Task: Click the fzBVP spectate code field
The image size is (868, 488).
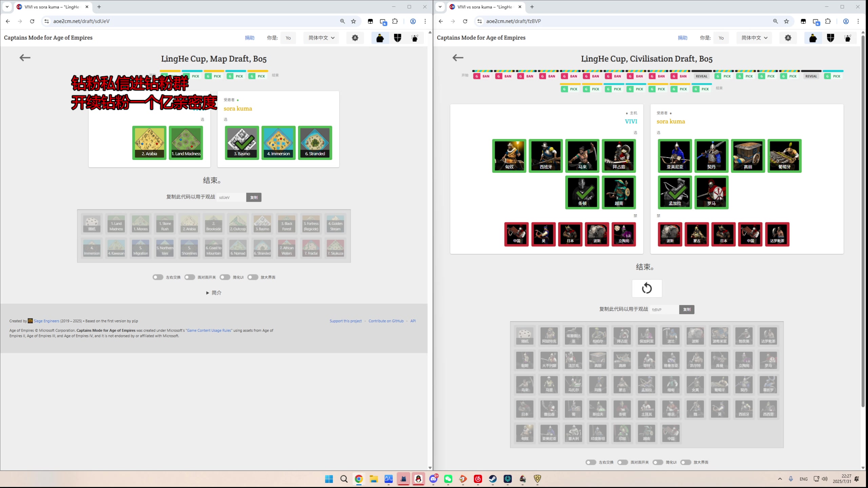Action: click(664, 309)
